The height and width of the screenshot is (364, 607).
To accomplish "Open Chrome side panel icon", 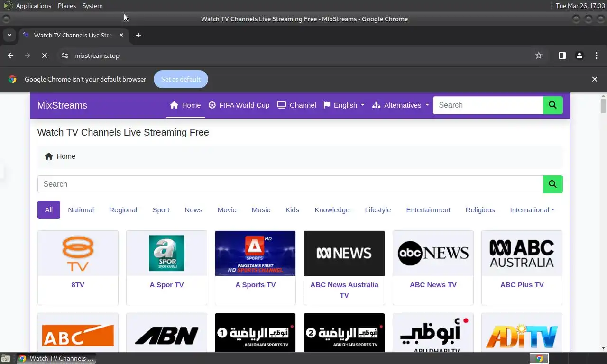I will (x=562, y=55).
